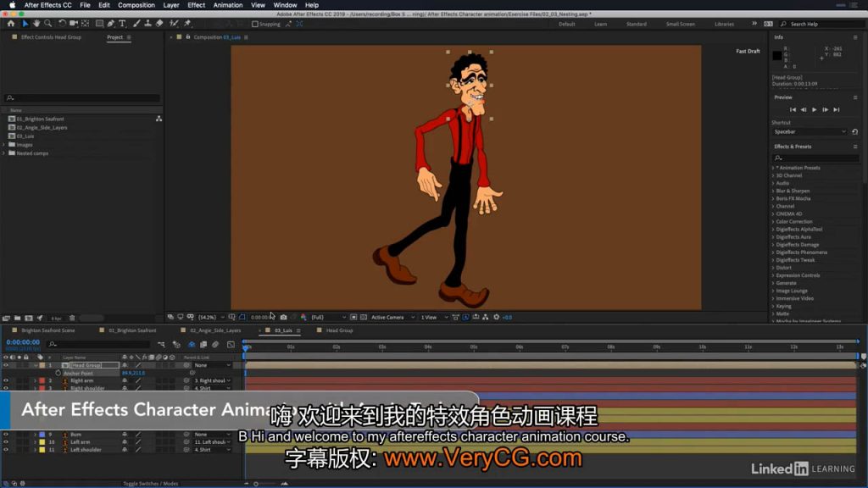Image resolution: width=868 pixels, height=488 pixels.
Task: Click the new composition icon in Project panel
Action: click(x=29, y=319)
